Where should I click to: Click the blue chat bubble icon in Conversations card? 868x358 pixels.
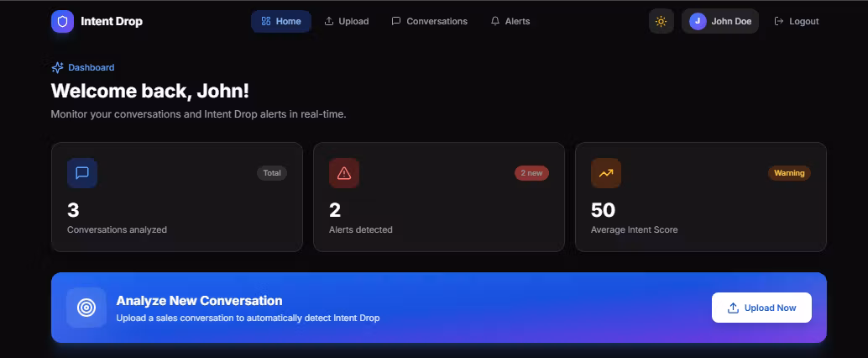(82, 173)
